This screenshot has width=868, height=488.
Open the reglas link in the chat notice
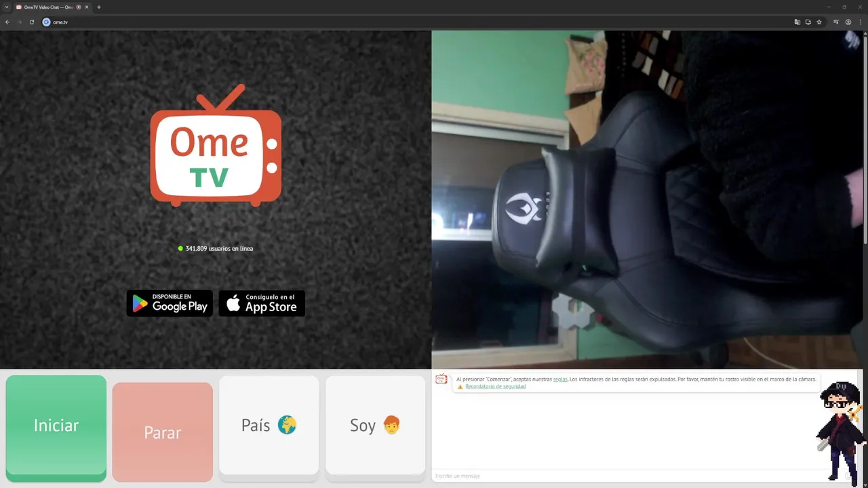pyautogui.click(x=560, y=379)
